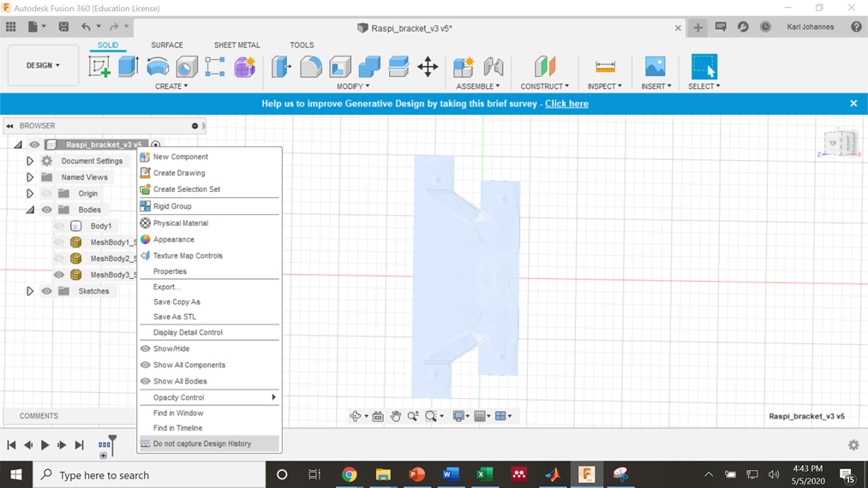Viewport: 868px width, 488px height.
Task: Switch to the SHEET METAL tab
Action: click(237, 45)
